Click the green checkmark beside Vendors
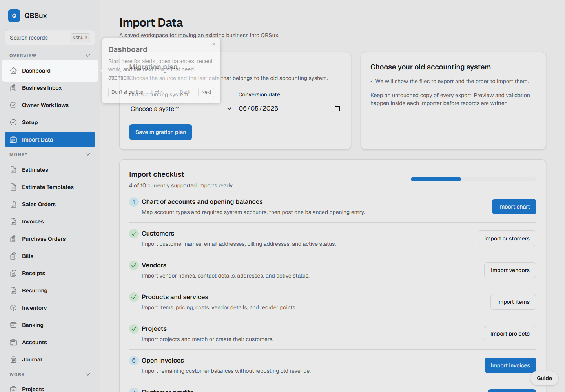 pyautogui.click(x=134, y=265)
